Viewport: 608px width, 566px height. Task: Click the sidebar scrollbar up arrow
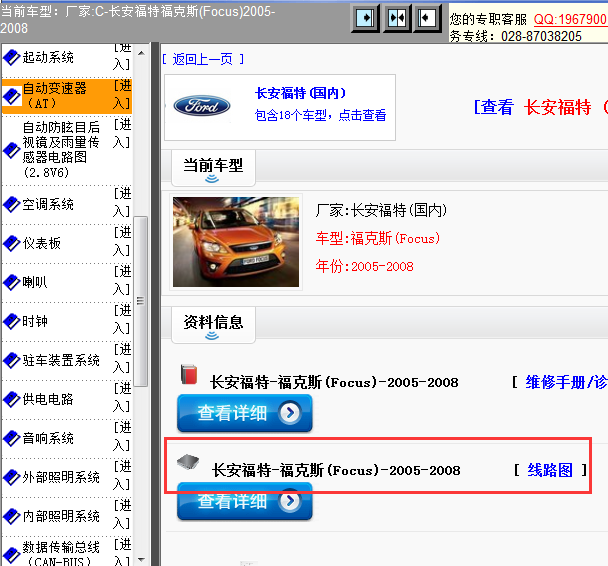click(141, 53)
